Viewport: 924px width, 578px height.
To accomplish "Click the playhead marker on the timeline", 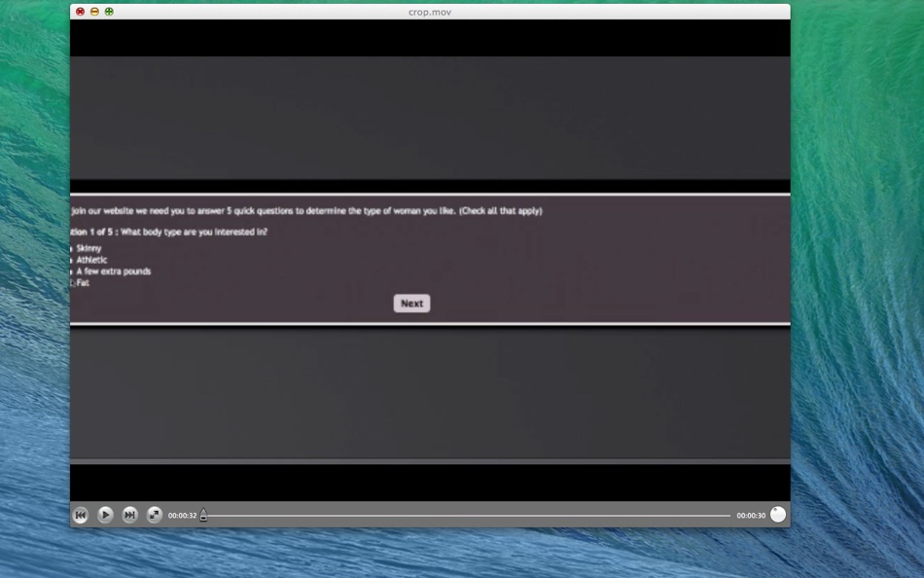I will tap(203, 515).
